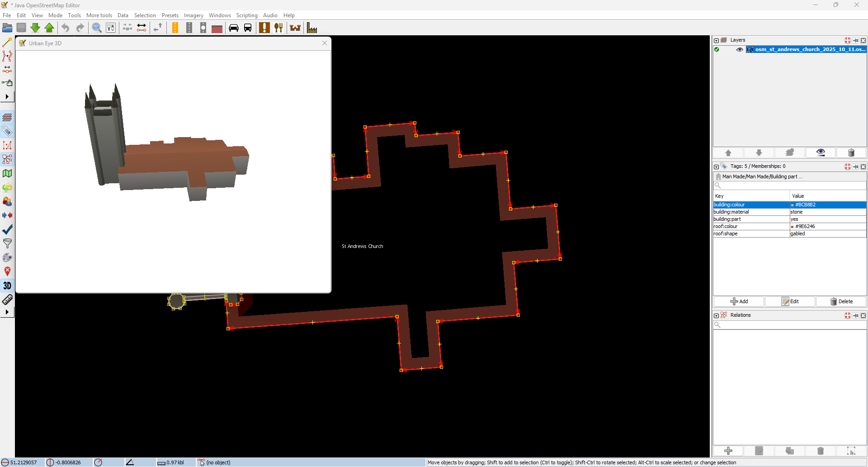Open the validator checkmark panel
Screen dimensions: 868x467
click(x=7, y=229)
